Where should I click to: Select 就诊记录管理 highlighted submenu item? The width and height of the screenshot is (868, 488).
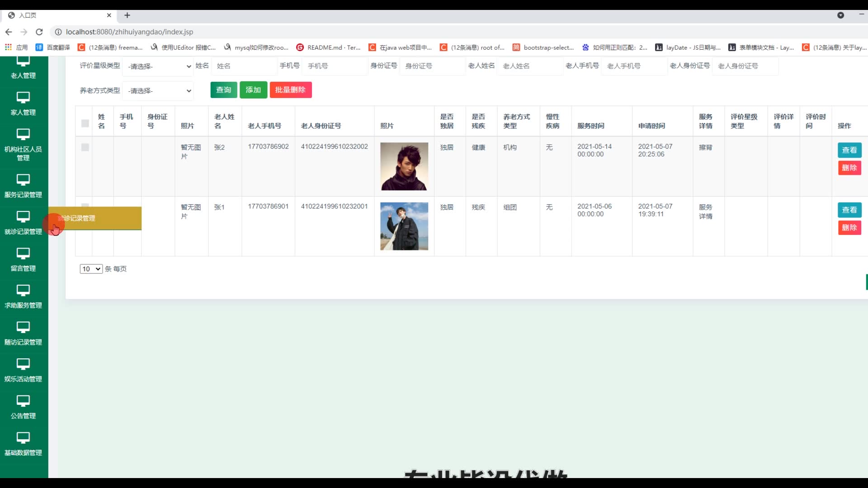[x=95, y=219]
